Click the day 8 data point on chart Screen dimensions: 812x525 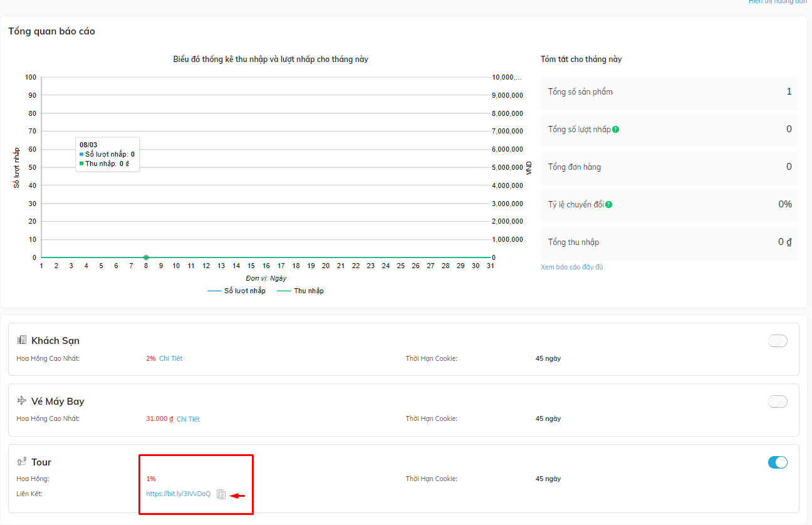[x=146, y=257]
